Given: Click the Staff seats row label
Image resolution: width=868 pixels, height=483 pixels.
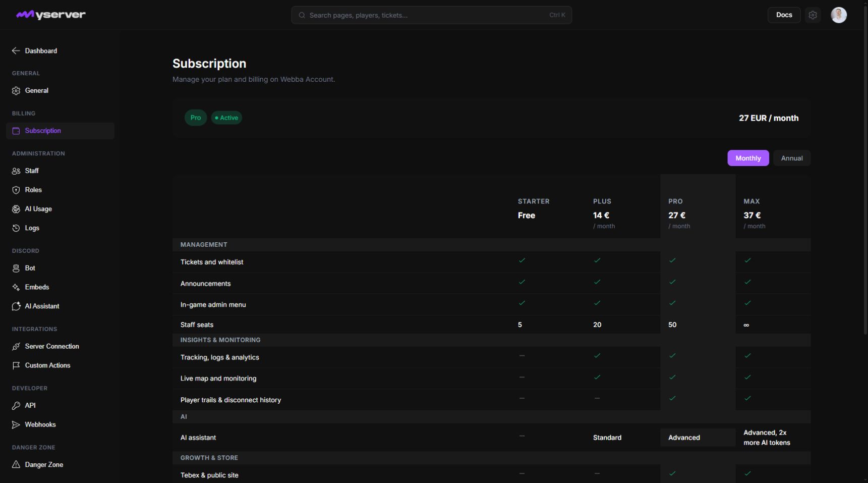Looking at the screenshot, I should (197, 325).
